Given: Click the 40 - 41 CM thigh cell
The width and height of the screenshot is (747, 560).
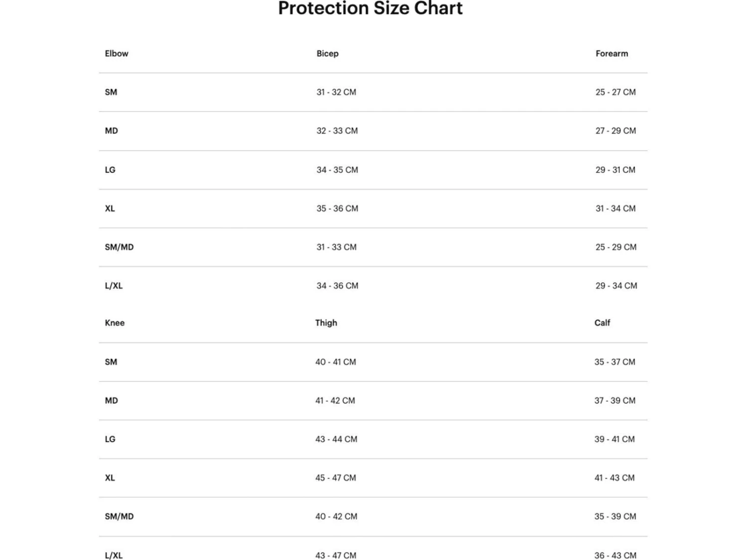Looking at the screenshot, I should 335,362.
